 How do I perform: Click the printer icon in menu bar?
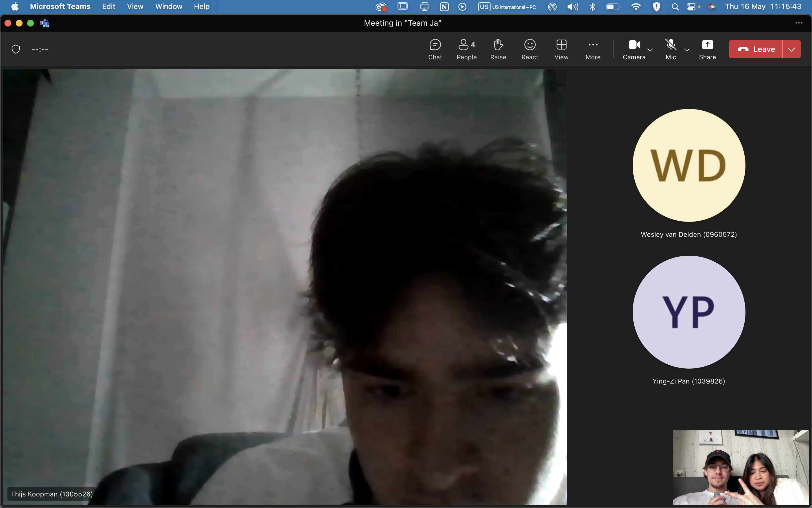[424, 7]
